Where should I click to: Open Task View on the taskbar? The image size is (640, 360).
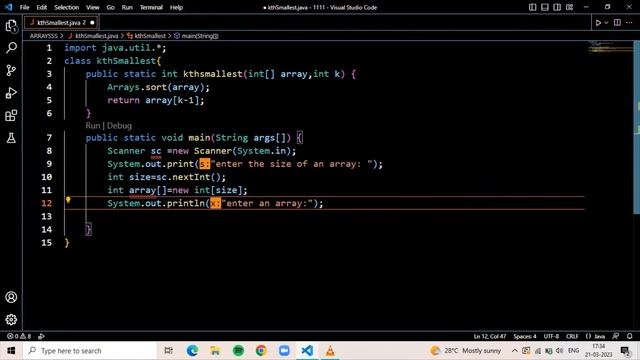[168, 351]
